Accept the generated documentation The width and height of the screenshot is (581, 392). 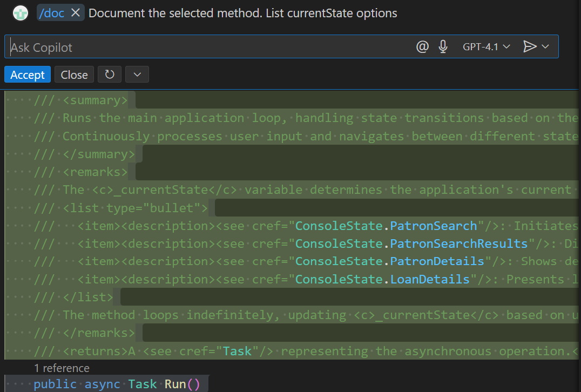(x=27, y=75)
